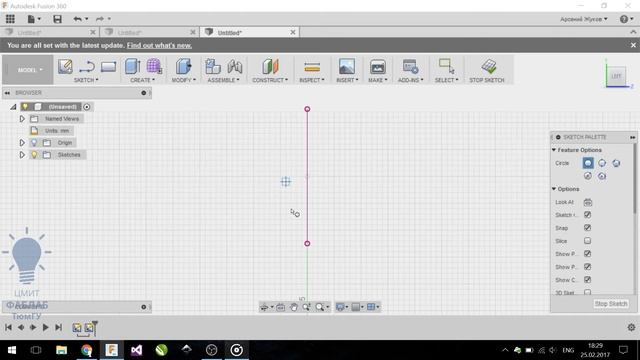Image resolution: width=640 pixels, height=360 pixels.
Task: Select the Rectangle sketch tool
Action: [x=109, y=67]
